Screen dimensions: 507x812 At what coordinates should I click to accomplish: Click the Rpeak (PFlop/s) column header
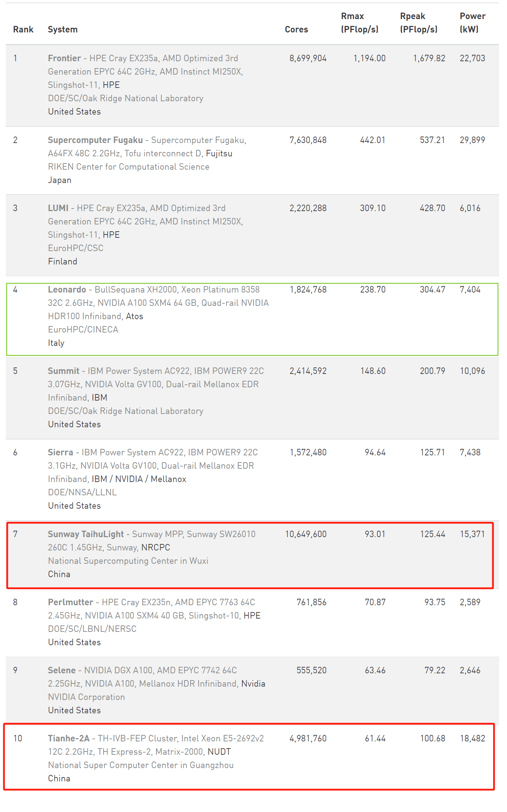pyautogui.click(x=419, y=23)
